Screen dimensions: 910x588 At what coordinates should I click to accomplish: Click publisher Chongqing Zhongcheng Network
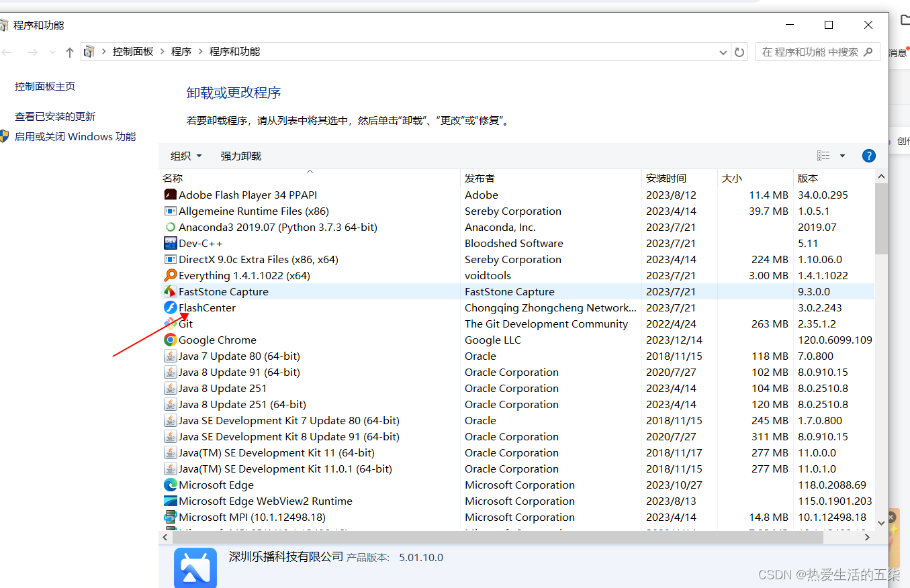[551, 307]
